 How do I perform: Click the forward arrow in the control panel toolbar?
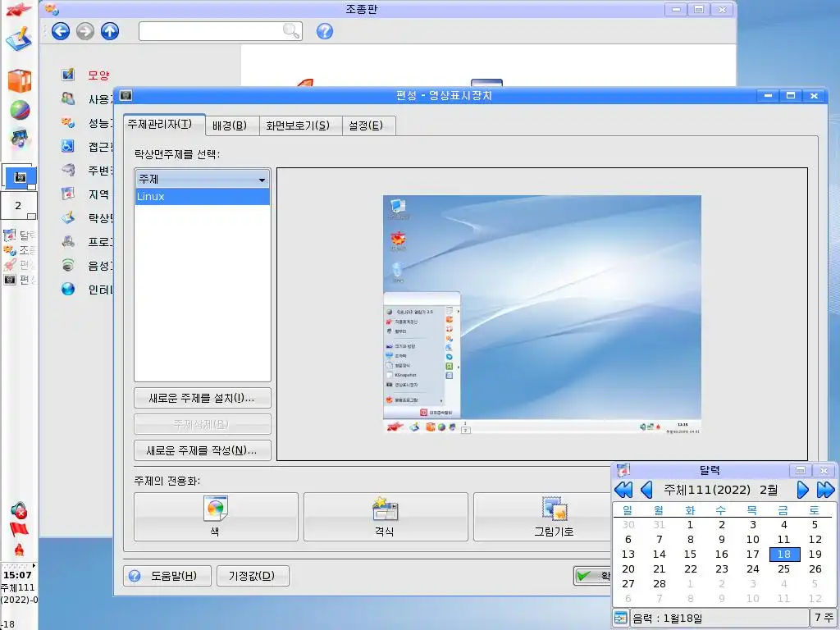pos(85,31)
